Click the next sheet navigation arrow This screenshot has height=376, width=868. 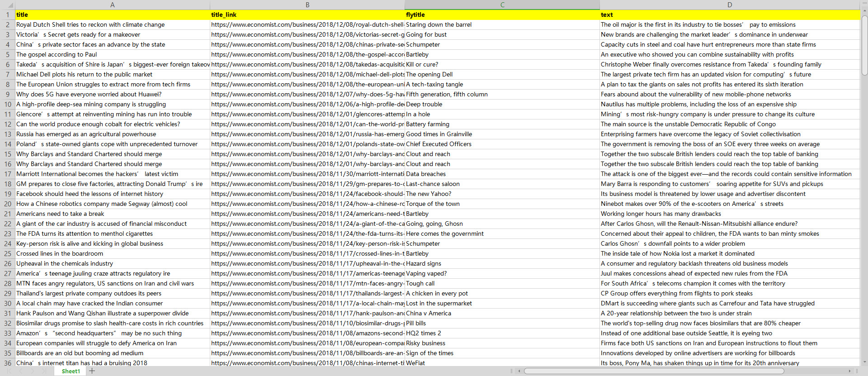32,371
